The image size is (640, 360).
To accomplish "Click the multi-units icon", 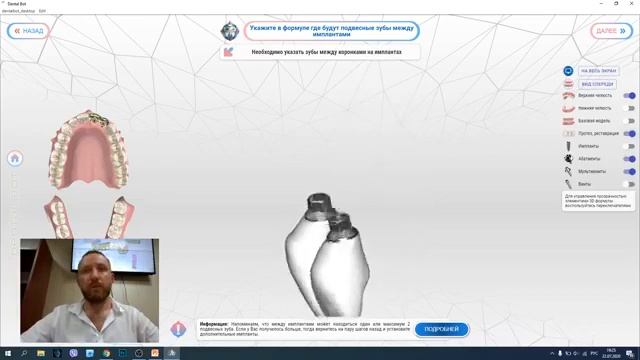I will [568, 171].
